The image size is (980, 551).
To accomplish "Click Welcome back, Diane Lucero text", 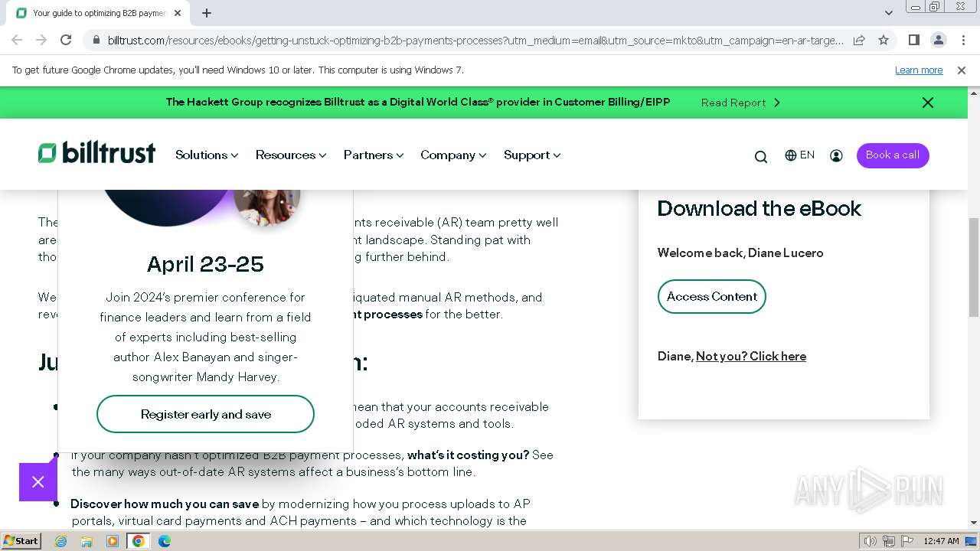I will coord(740,253).
